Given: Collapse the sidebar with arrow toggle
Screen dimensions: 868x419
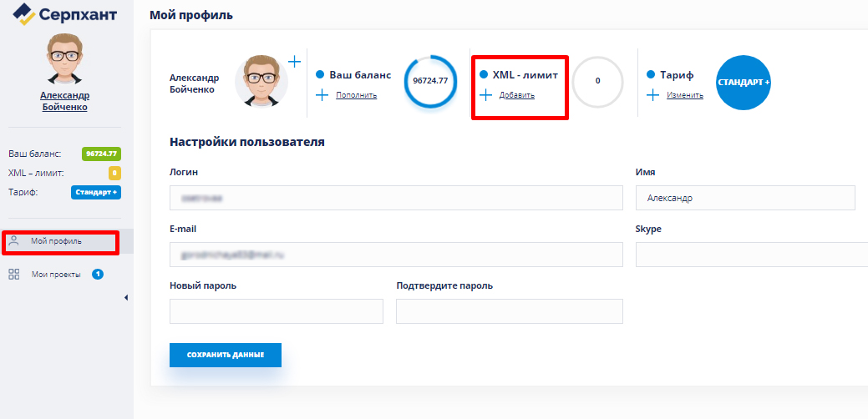Looking at the screenshot, I should click(126, 297).
